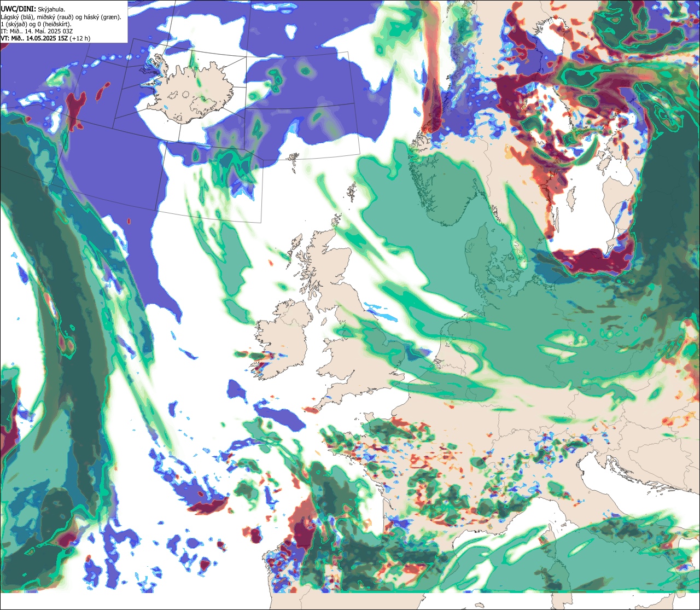Click the line starting "Lágský (blá), miðský"
The image size is (700, 610).
[x=61, y=16]
